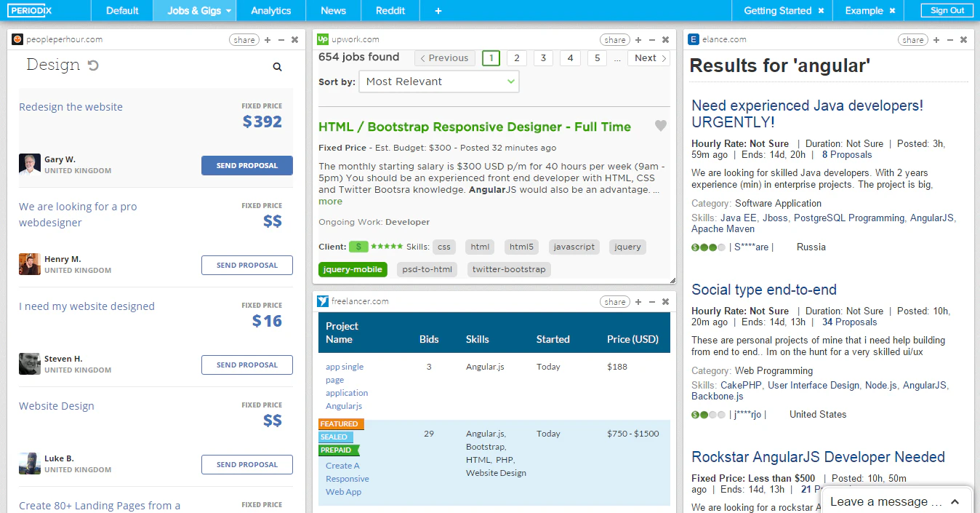Click the freelancer.com favicon
Image resolution: width=980 pixels, height=513 pixels.
[x=323, y=301]
